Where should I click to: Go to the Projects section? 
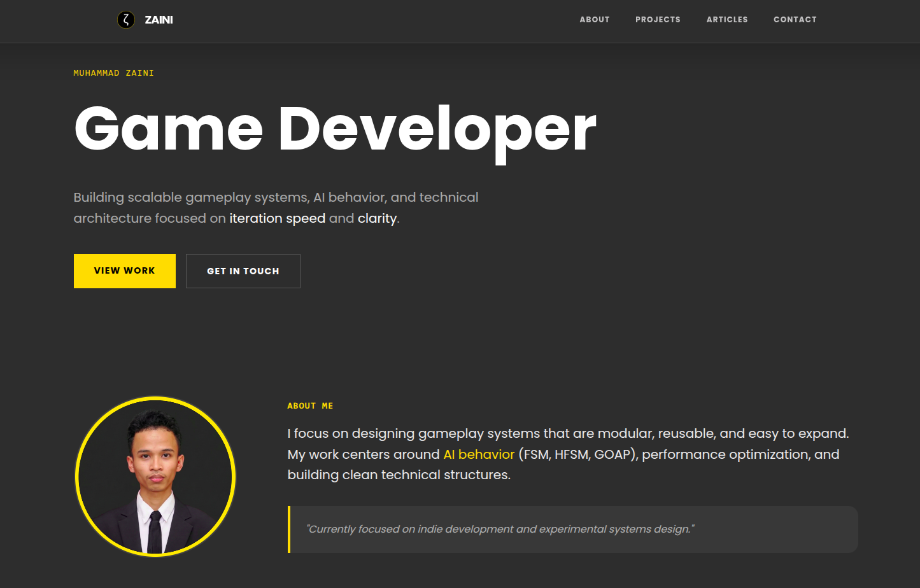click(658, 20)
